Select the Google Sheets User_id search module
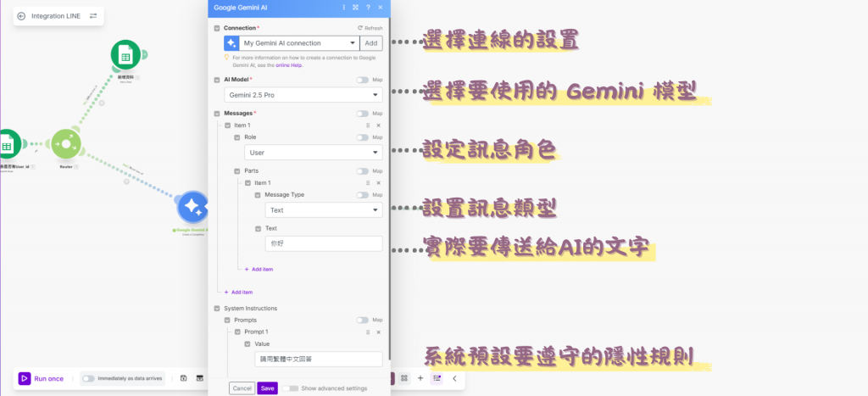Viewport: 868px width, 396px height. 8,144
